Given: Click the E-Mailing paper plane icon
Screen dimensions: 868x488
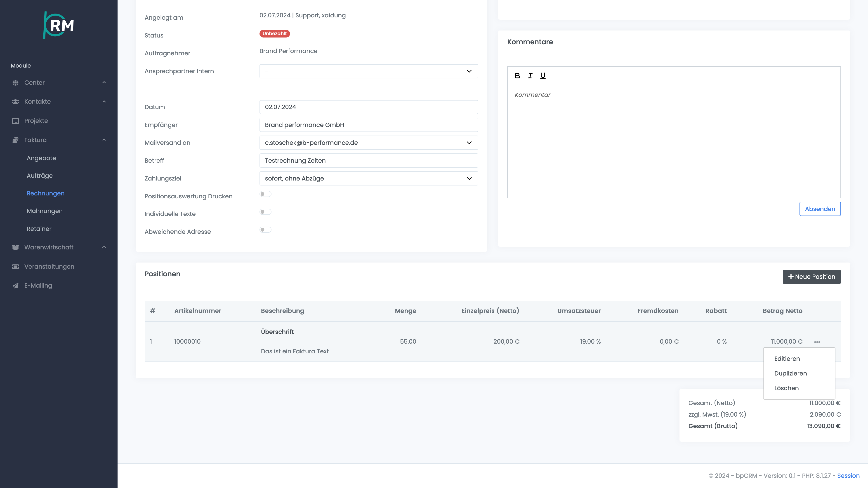Looking at the screenshot, I should 16,286.
